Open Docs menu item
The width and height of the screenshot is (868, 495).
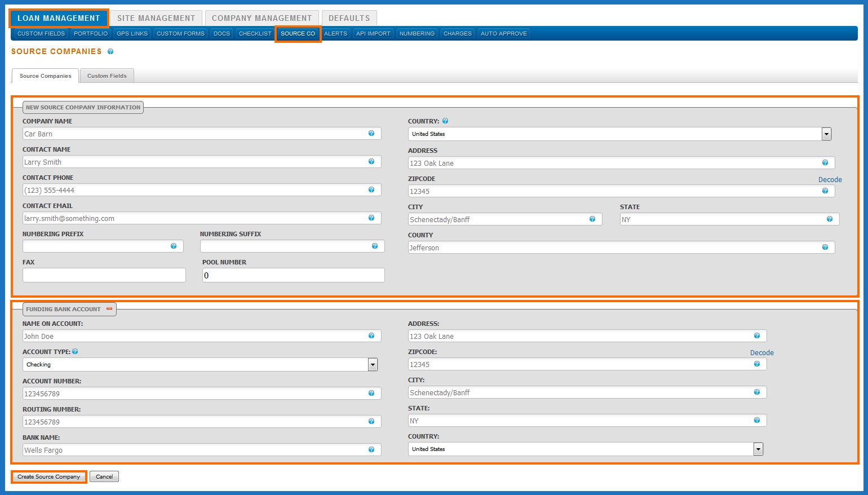[222, 34]
